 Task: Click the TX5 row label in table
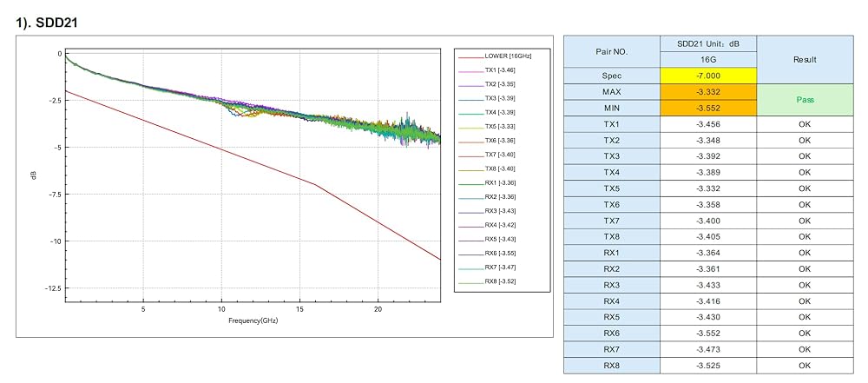612,188
